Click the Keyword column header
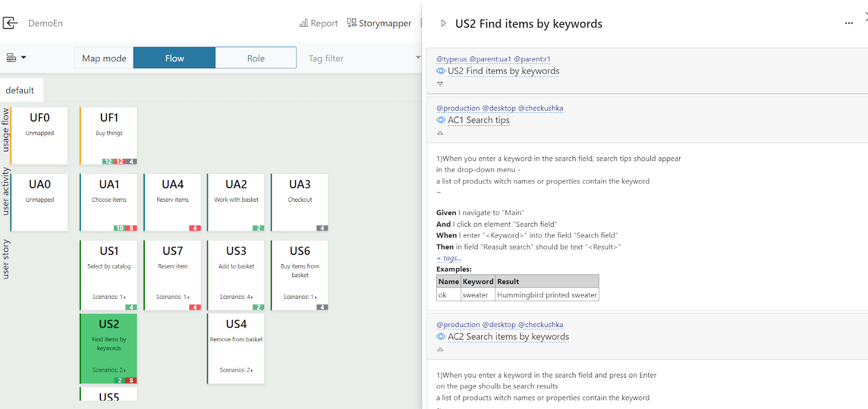Viewport: 868px width, 409px height. tap(478, 282)
